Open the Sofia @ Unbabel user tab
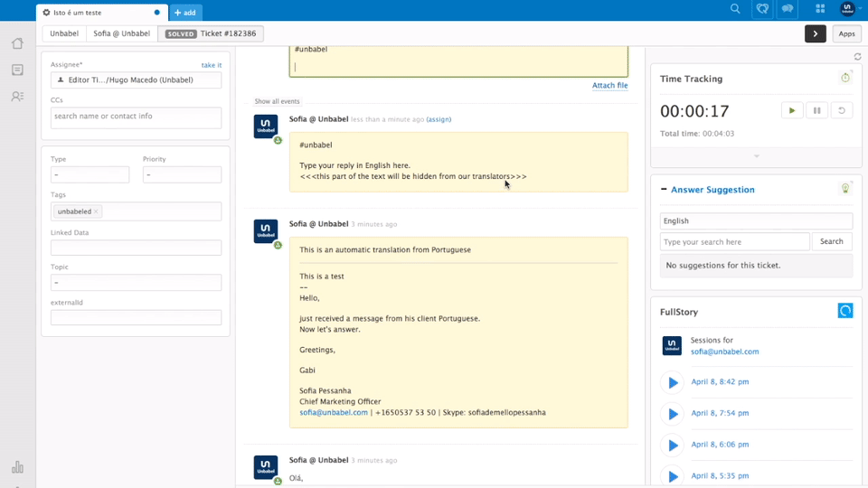The height and width of the screenshot is (488, 868). click(122, 33)
